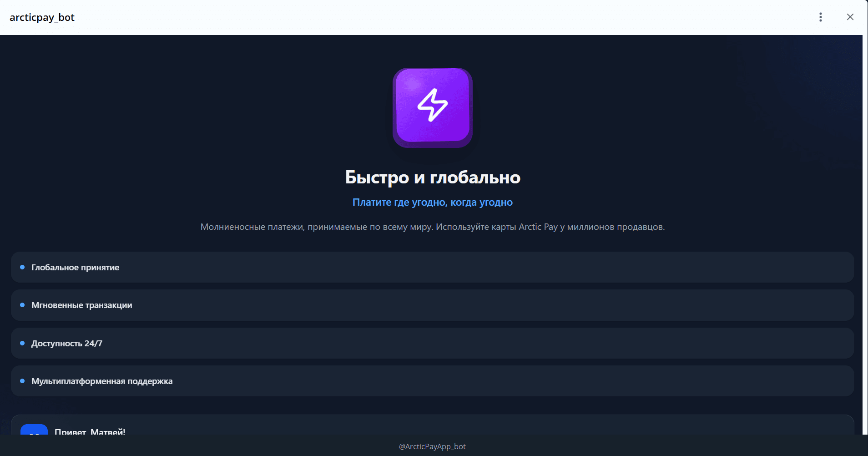Select the 'Мультиплатформенная поддержка' feature row
Screen dimensions: 868x456
click(433, 381)
